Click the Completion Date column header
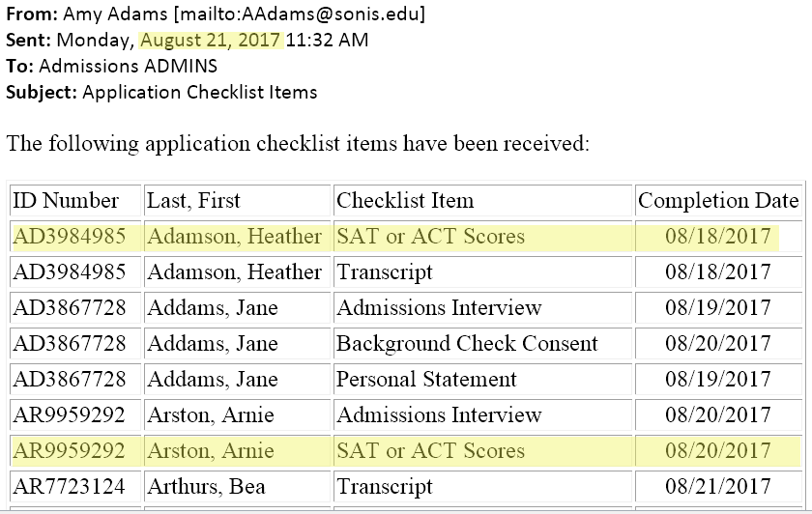Image resolution: width=812 pixels, height=514 pixels. (718, 201)
